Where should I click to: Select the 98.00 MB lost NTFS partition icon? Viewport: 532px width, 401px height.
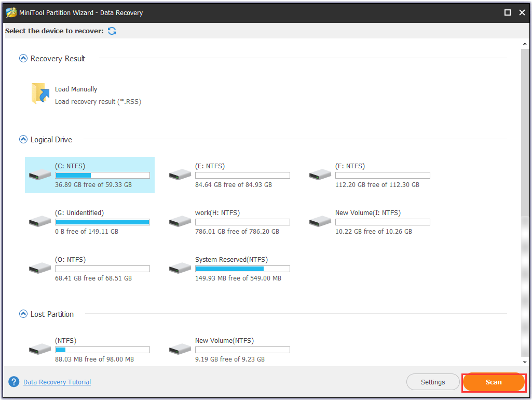tap(40, 349)
